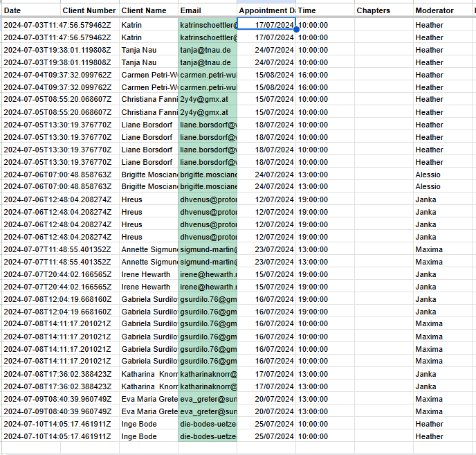476x455 pixels.
Task: Select the second Christiana Fanni name cell
Action: click(x=149, y=112)
